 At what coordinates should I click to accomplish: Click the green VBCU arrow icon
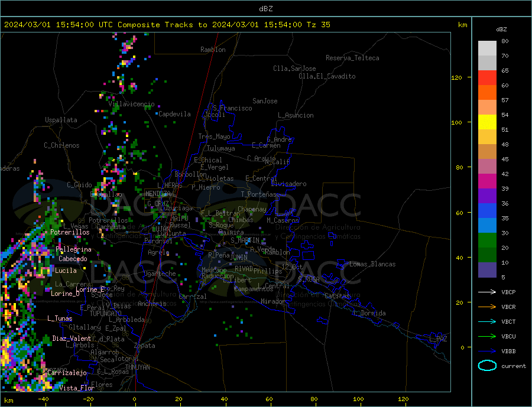coord(487,337)
